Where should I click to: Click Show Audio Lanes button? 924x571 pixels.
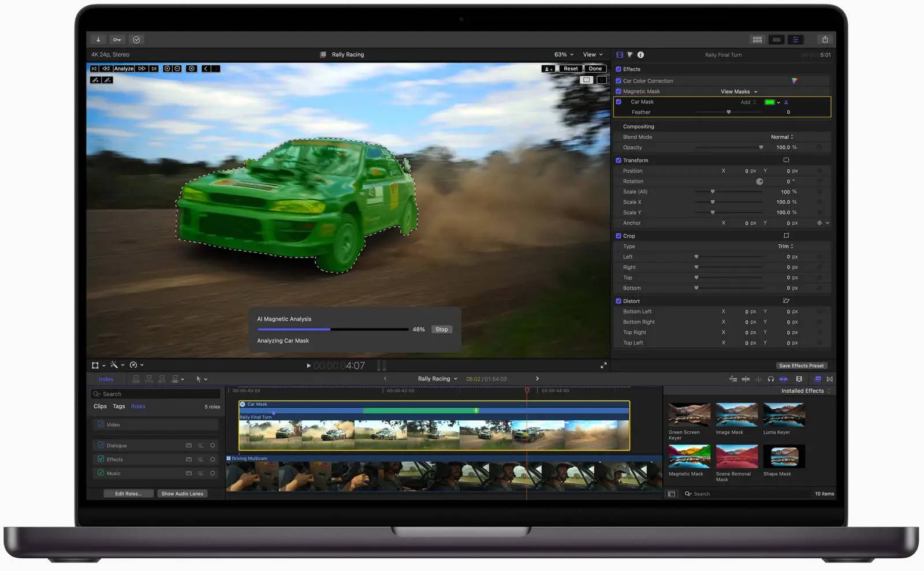pyautogui.click(x=182, y=494)
